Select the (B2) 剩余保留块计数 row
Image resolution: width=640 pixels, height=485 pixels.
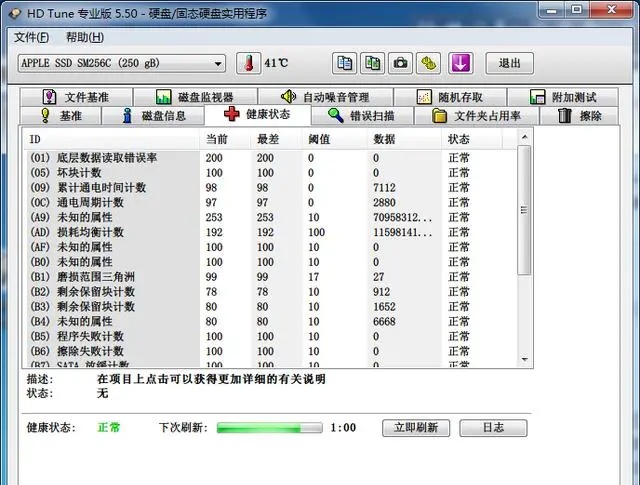tap(271, 292)
